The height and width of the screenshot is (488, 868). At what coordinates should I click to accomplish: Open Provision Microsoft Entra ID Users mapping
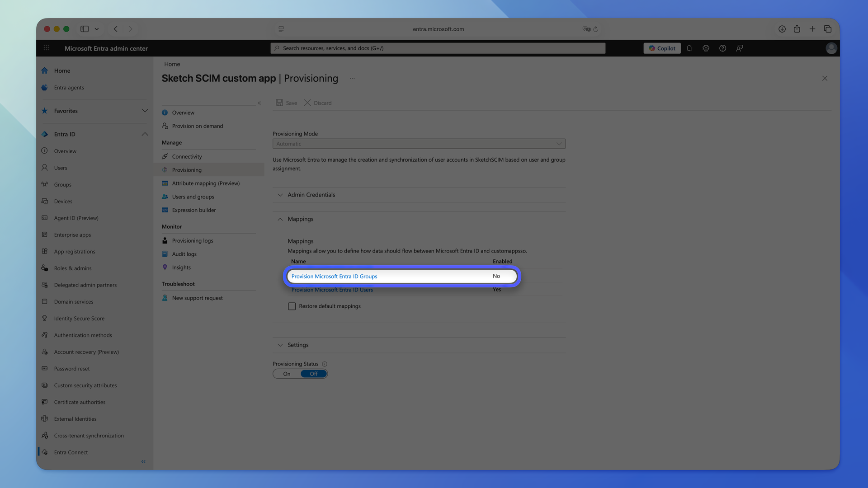coord(332,290)
